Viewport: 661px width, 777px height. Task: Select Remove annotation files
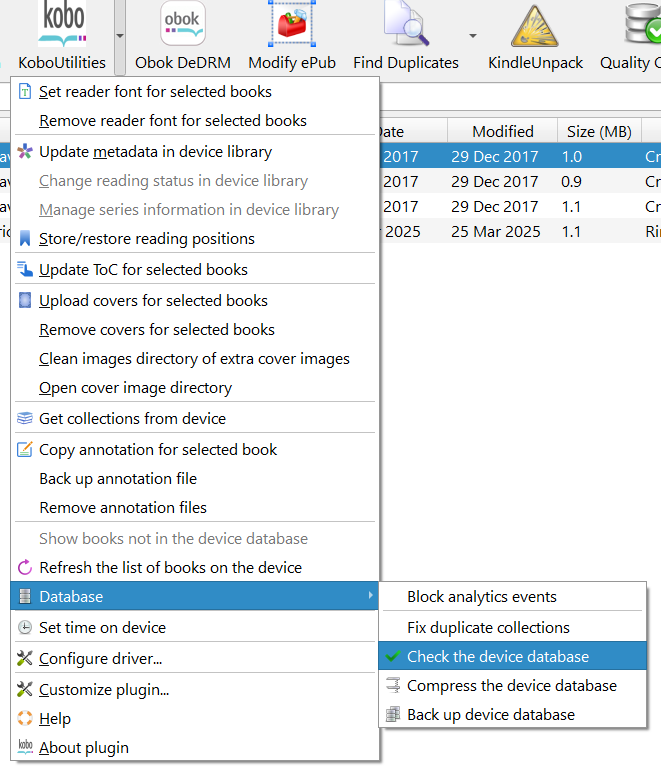[195, 507]
